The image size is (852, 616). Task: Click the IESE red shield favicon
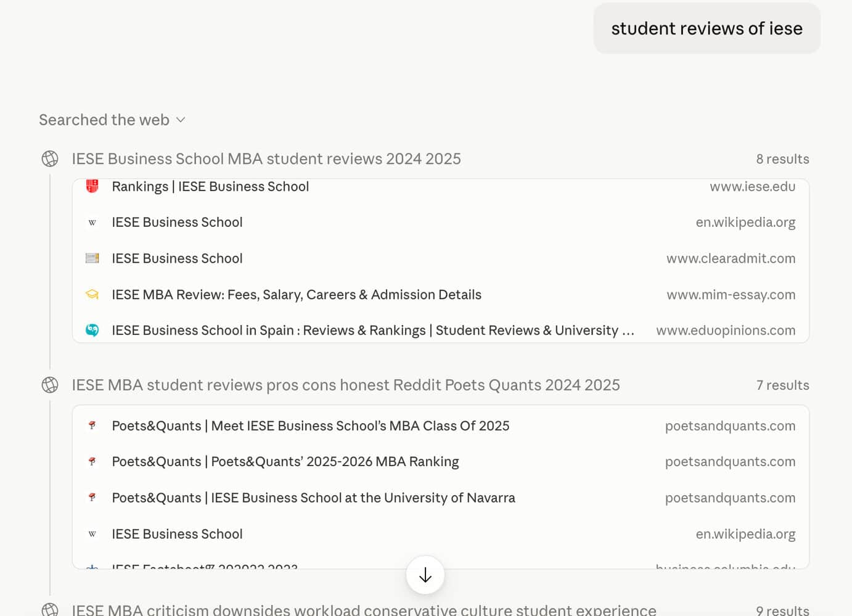click(92, 186)
